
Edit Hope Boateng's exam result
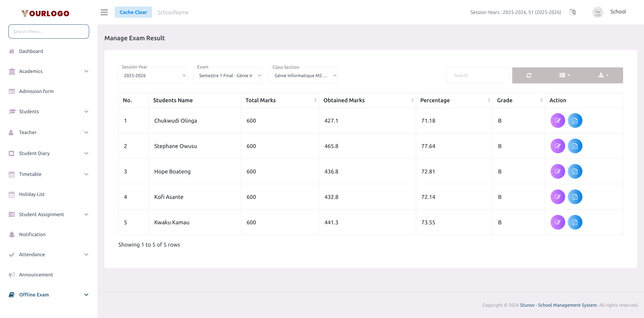click(558, 171)
